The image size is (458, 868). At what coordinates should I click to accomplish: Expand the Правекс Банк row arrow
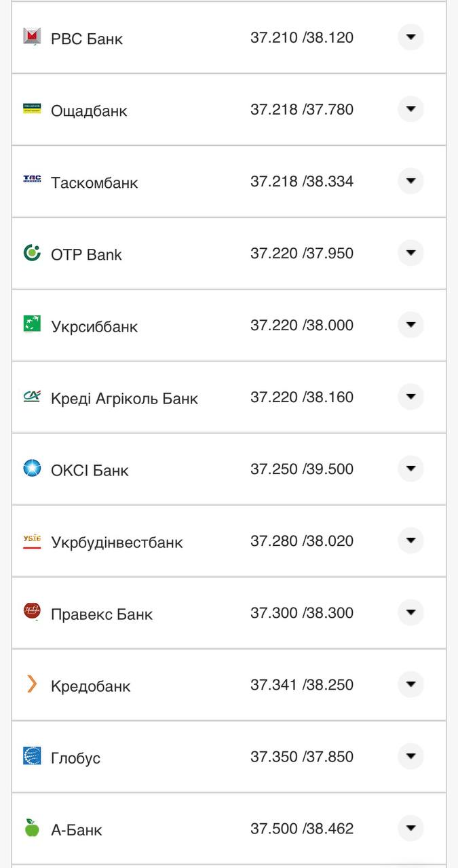coord(411,612)
